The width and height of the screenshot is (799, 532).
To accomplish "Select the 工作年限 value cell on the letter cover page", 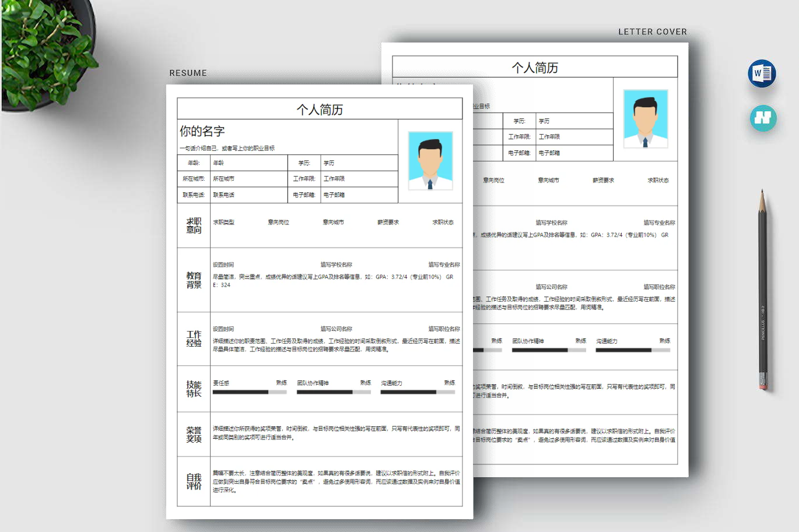I will 574,137.
